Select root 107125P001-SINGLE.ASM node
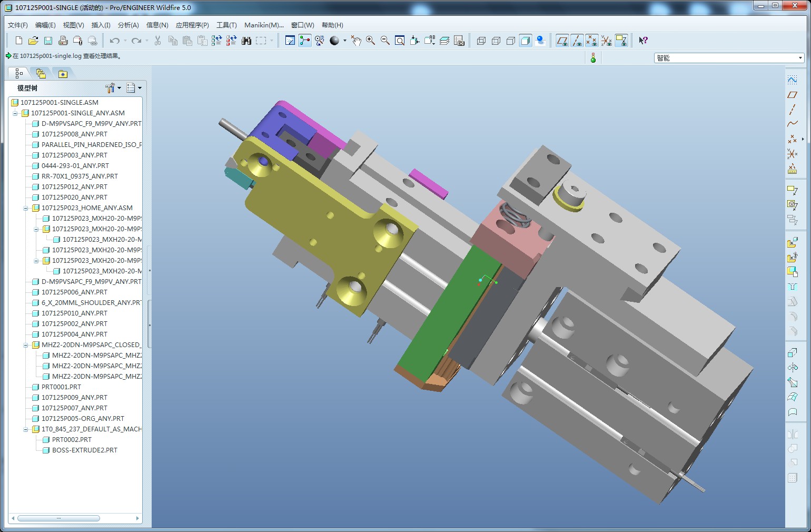Screen dimensions: 811x532 coord(59,103)
